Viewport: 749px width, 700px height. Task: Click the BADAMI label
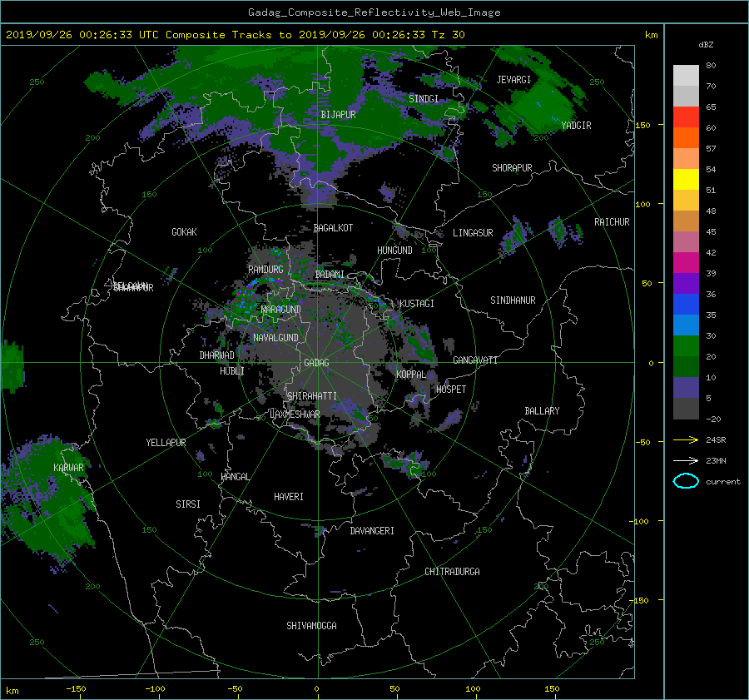(330, 275)
